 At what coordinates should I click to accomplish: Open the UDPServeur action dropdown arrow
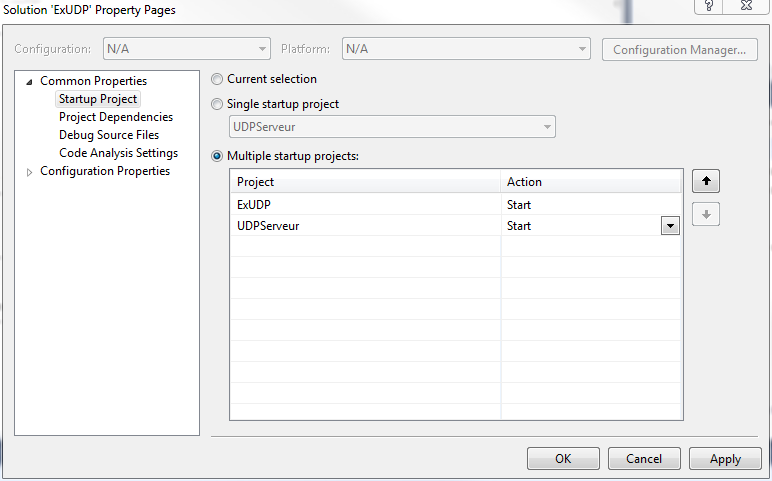tap(669, 226)
